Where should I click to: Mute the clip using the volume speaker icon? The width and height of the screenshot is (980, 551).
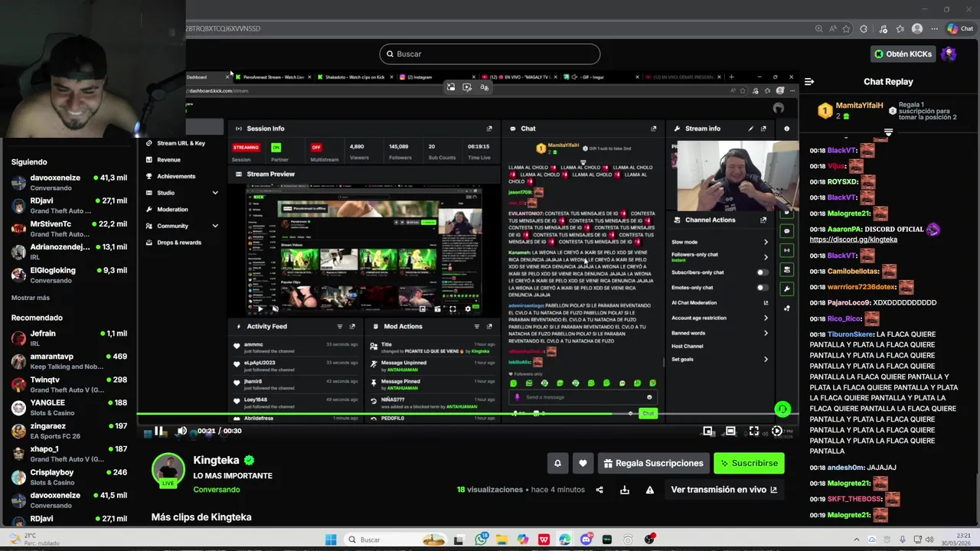point(181,431)
